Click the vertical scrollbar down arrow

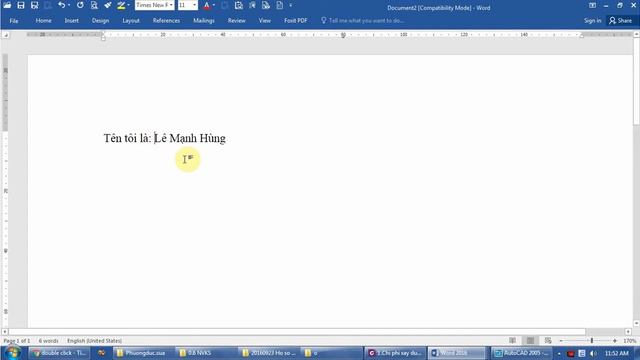(x=636, y=324)
